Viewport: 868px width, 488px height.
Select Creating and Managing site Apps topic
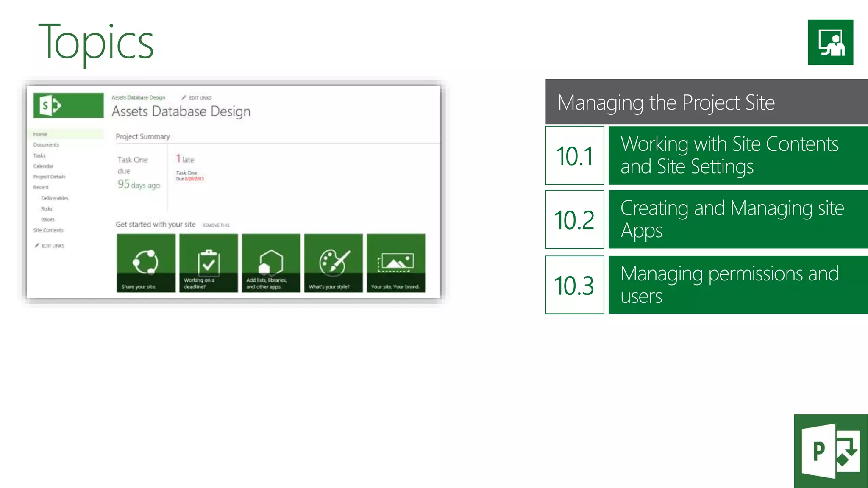pos(738,219)
